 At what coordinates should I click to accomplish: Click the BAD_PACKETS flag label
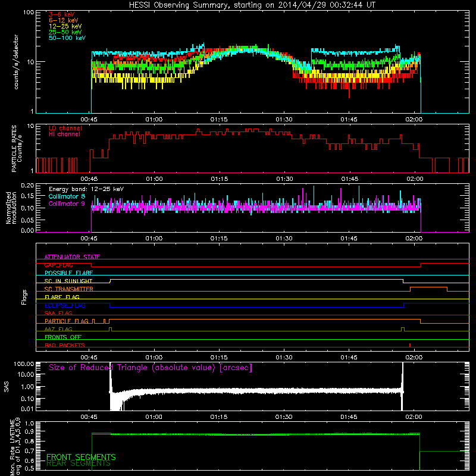pyautogui.click(x=65, y=345)
